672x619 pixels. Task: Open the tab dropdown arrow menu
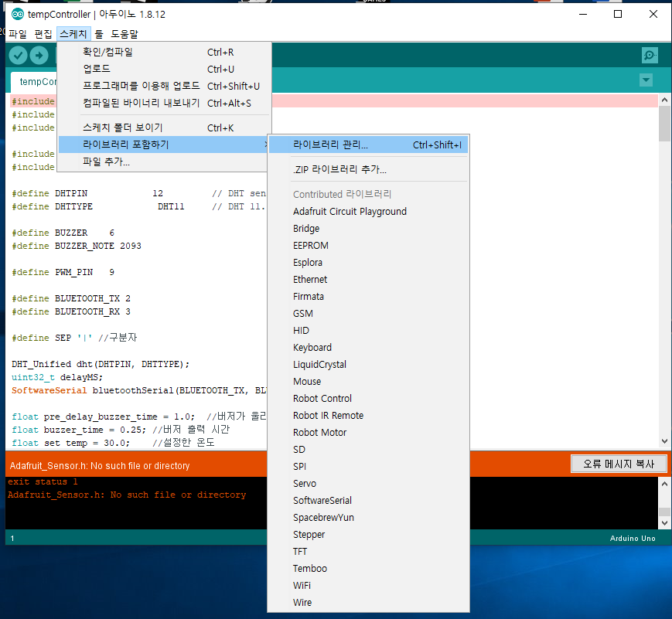pos(646,80)
